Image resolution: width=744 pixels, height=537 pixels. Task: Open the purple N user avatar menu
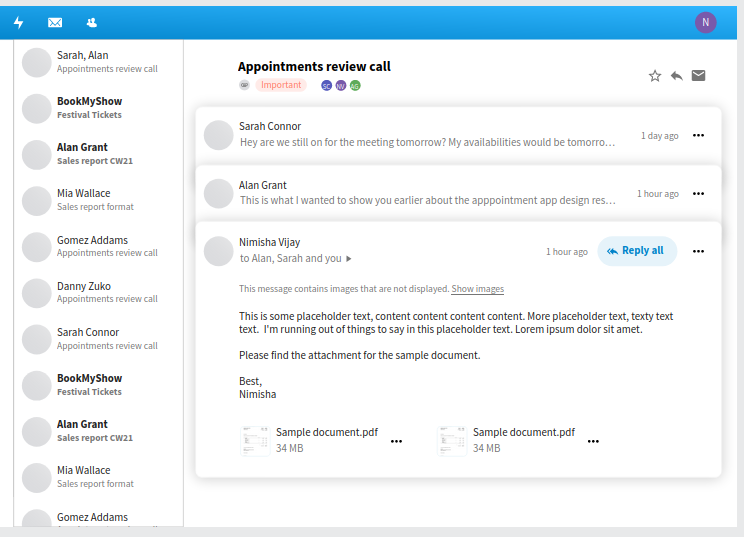click(706, 22)
